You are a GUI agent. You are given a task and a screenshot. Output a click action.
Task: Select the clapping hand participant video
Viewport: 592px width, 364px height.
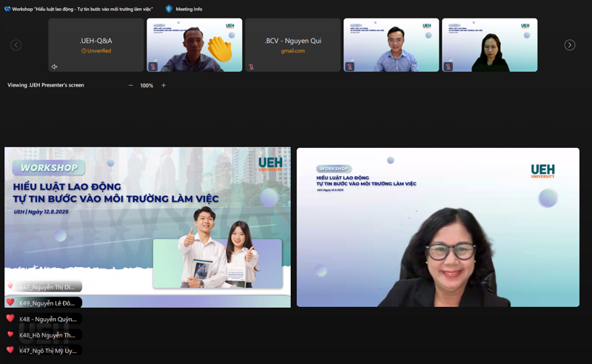pos(194,44)
